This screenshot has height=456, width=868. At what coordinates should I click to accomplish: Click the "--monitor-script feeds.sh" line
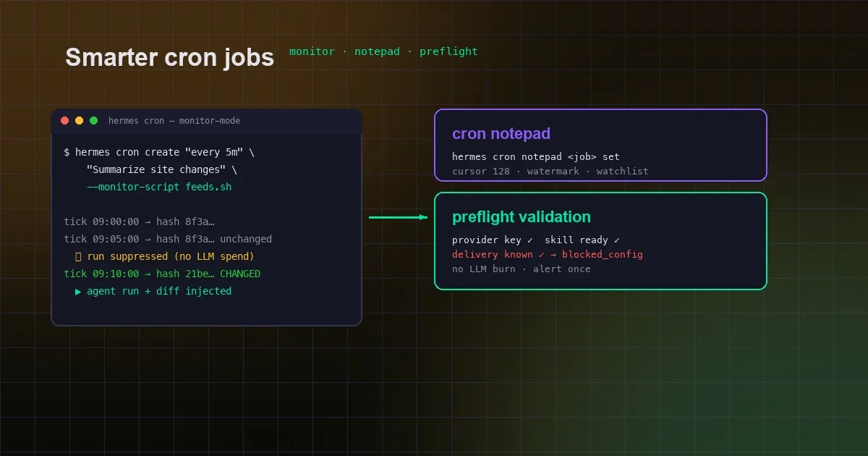click(x=159, y=187)
